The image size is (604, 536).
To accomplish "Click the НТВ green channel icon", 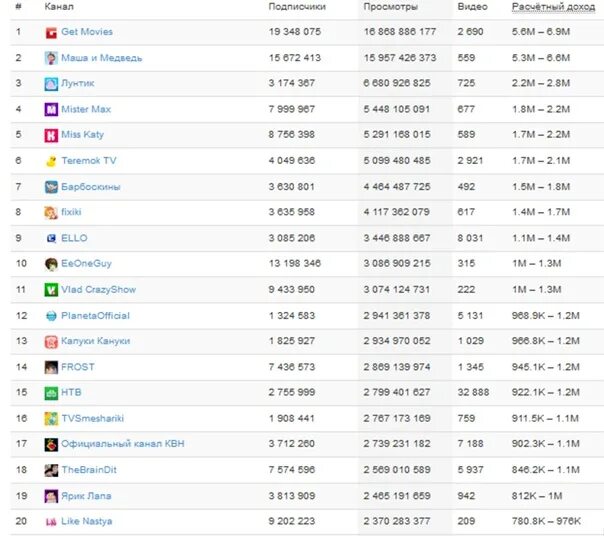I will [51, 393].
